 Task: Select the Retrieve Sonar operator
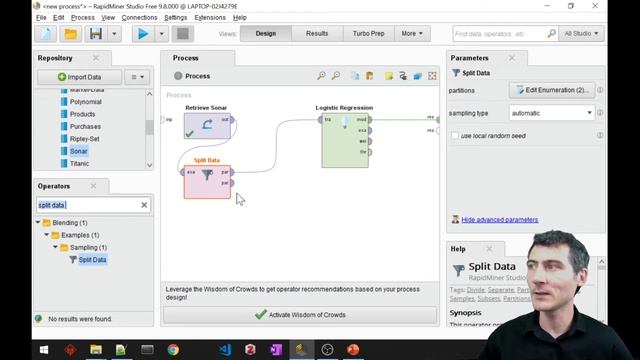[x=207, y=126]
